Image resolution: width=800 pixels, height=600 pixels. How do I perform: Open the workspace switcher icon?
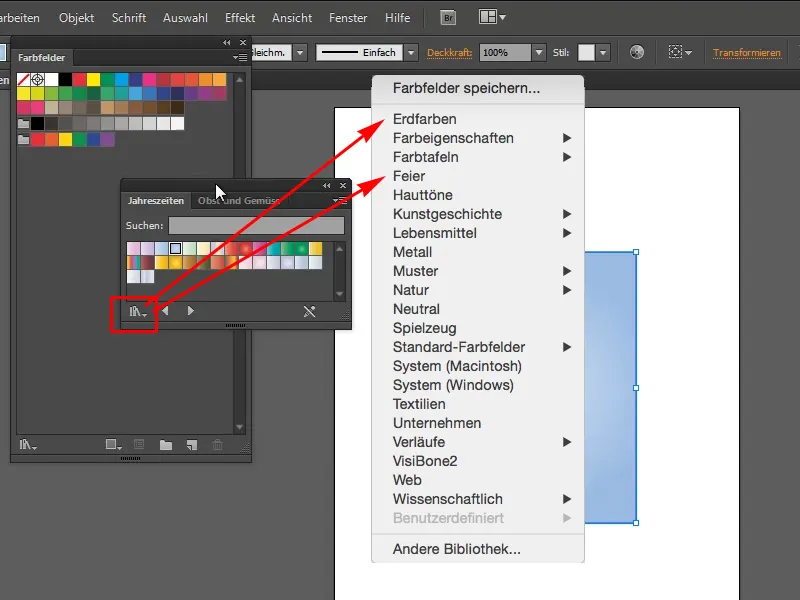(x=486, y=17)
